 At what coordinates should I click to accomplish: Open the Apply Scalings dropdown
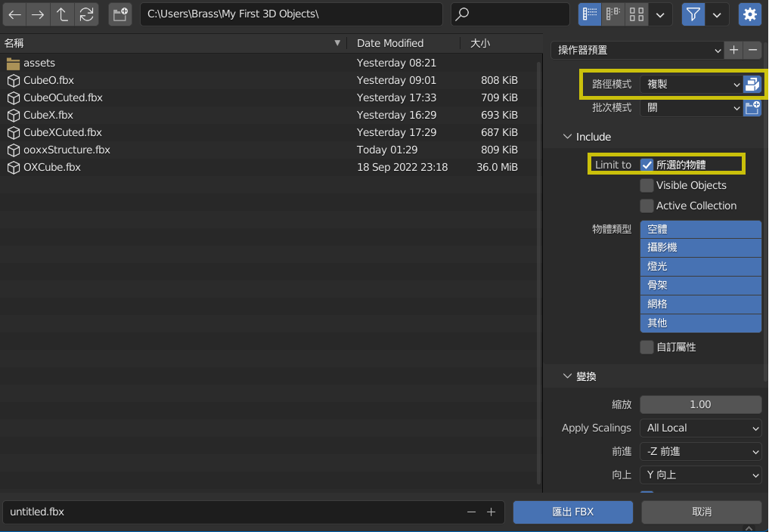[700, 428]
